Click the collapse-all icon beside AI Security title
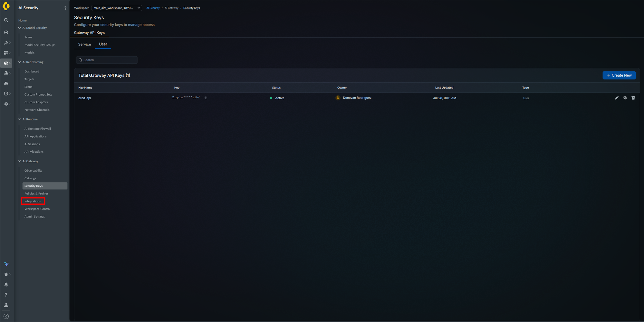Screen dimensions: 644x322 [x=65, y=8]
